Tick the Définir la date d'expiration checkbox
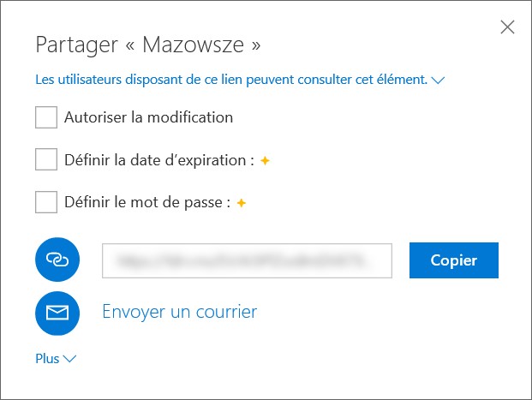Screen dimensions: 532x400 point(46,160)
